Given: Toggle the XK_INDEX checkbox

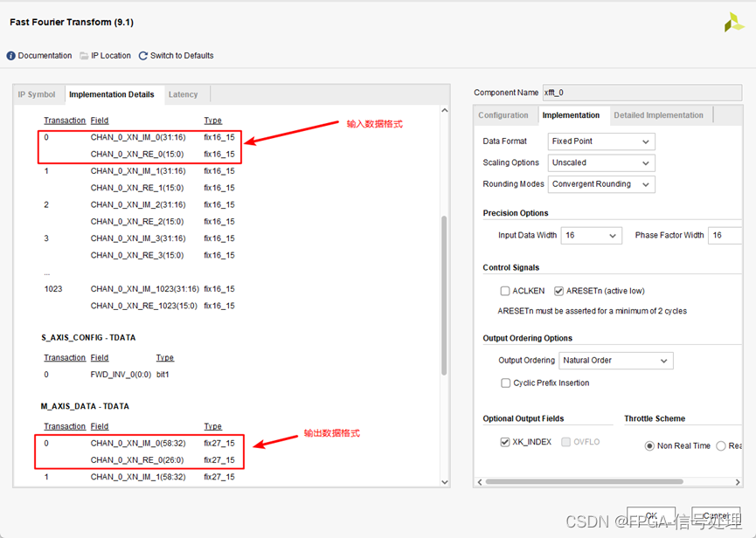Looking at the screenshot, I should [505, 442].
